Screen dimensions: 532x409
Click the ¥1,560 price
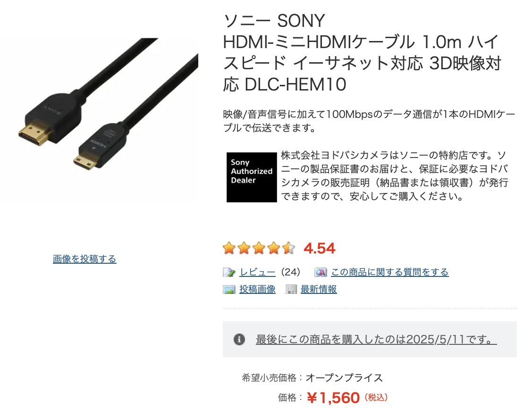click(333, 398)
